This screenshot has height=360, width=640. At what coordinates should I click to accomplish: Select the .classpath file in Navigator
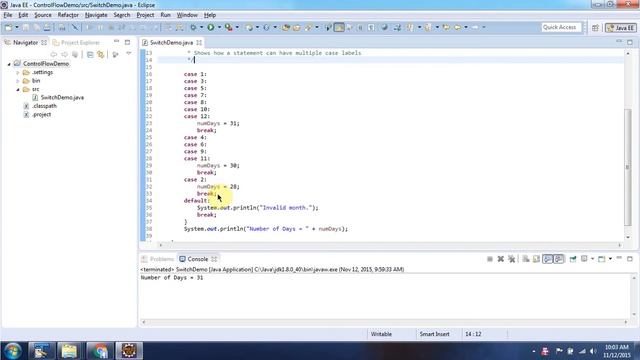[x=44, y=106]
